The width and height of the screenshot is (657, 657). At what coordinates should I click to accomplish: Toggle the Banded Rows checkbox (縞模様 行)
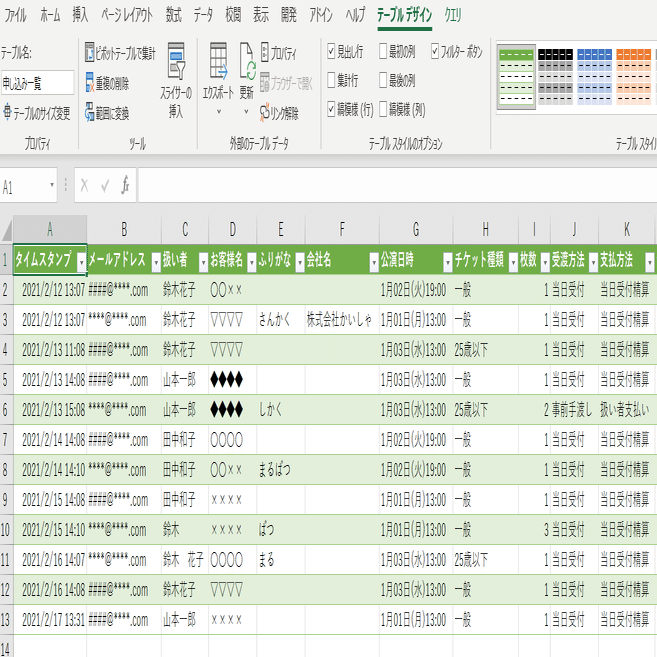(331, 109)
